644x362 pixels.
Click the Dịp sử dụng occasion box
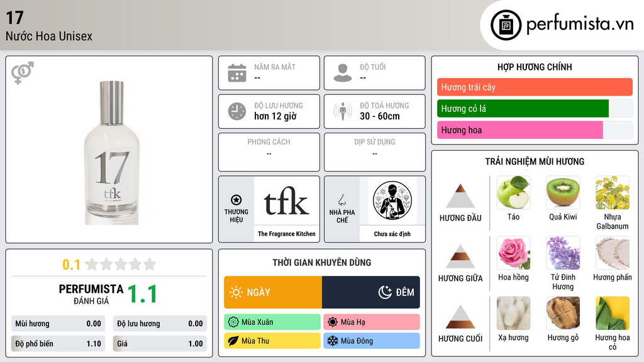click(x=375, y=152)
